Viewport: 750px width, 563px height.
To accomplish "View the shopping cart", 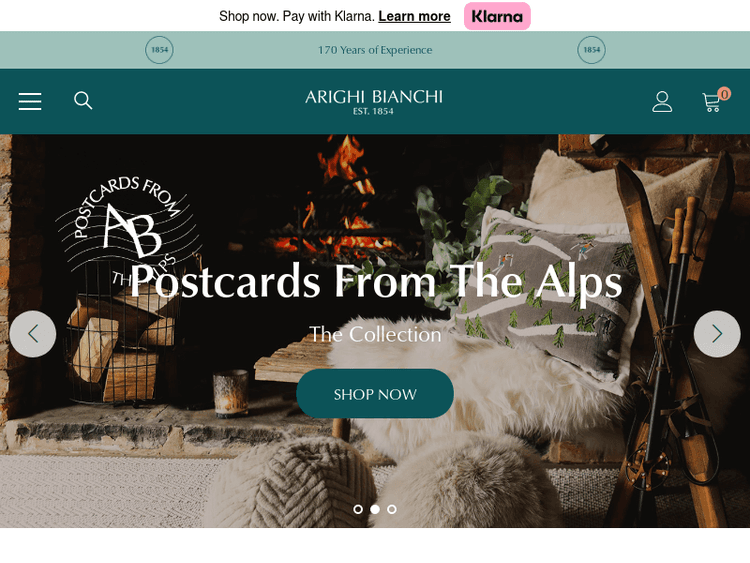I will pyautogui.click(x=711, y=102).
